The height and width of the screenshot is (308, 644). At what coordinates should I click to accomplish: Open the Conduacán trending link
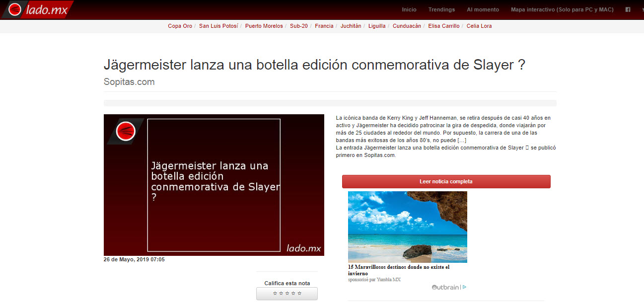click(x=407, y=26)
